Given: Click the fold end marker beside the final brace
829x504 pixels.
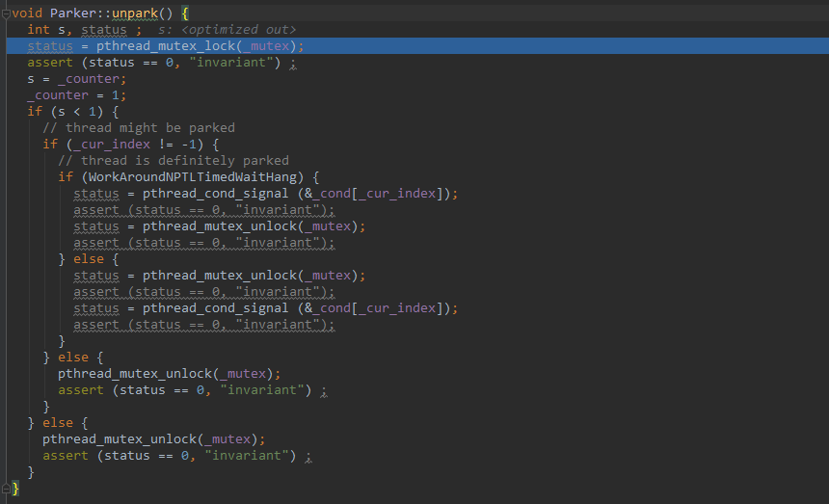Looking at the screenshot, I should click(6, 489).
